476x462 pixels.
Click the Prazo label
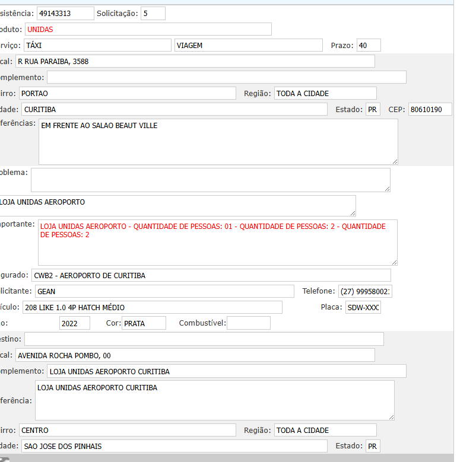click(342, 46)
